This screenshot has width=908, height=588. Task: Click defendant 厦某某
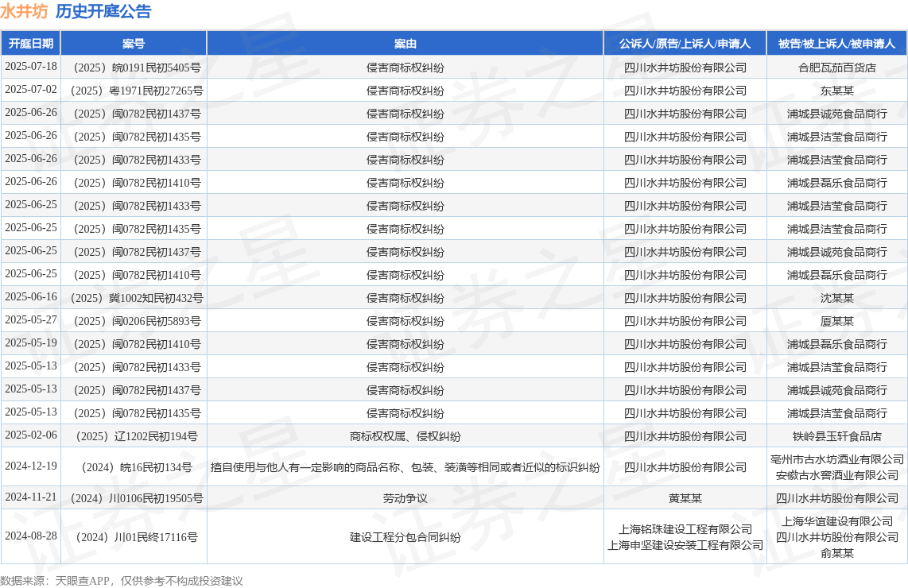tap(836, 321)
